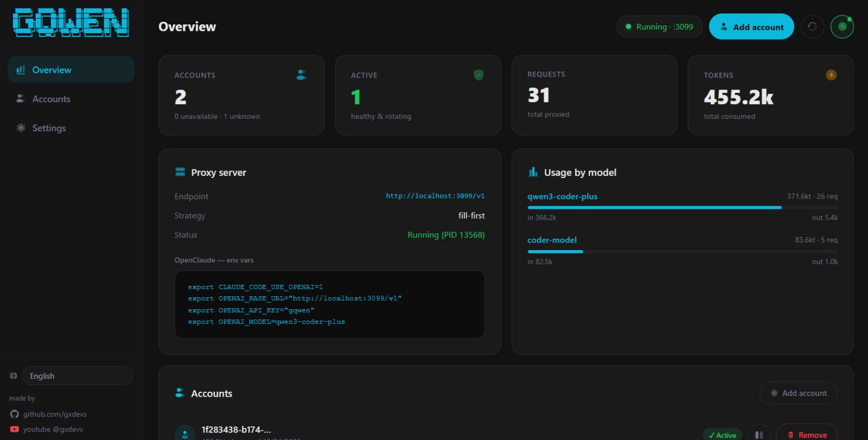Click the Settings gear icon in sidebar

pos(21,127)
